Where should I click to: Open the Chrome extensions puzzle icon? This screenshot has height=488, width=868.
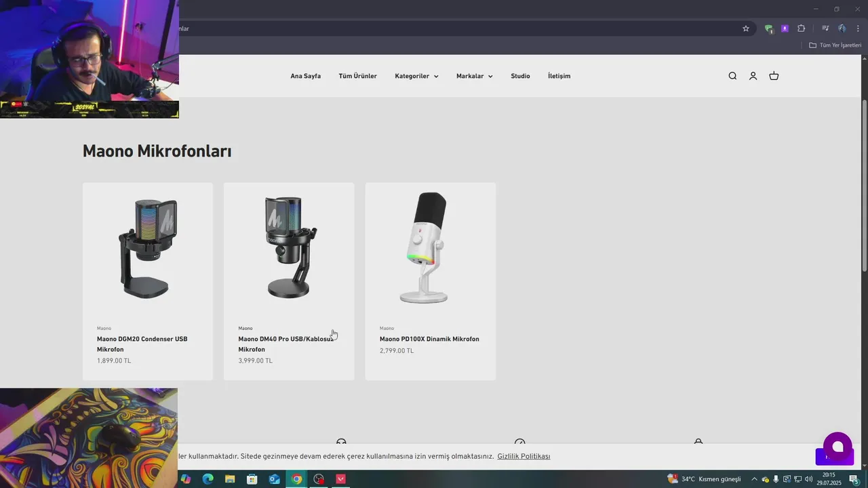coord(802,28)
